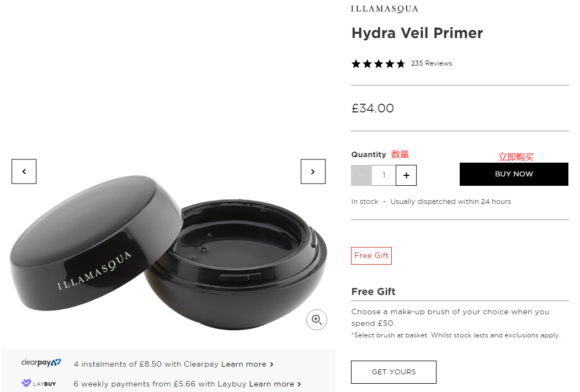
Task: Click the BUY NOW button
Action: click(x=514, y=174)
